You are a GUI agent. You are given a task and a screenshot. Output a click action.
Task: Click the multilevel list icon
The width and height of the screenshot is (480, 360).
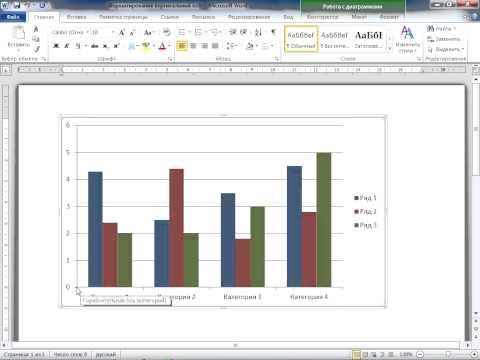215,32
